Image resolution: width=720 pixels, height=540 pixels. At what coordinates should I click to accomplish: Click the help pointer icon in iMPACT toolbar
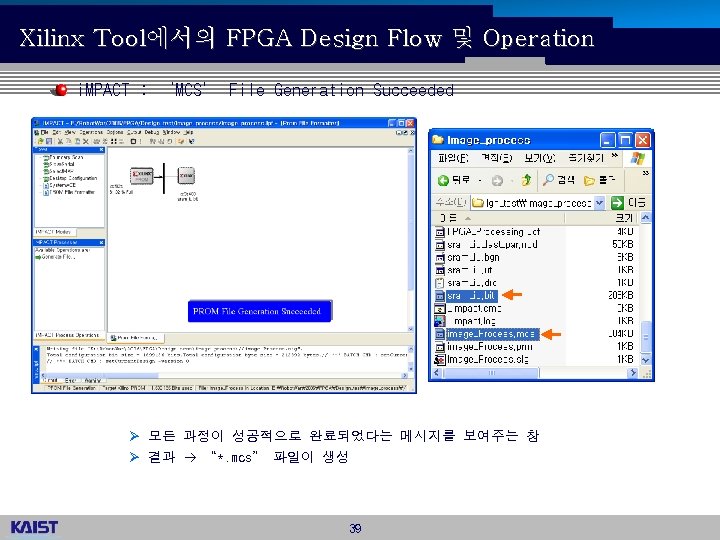point(192,141)
